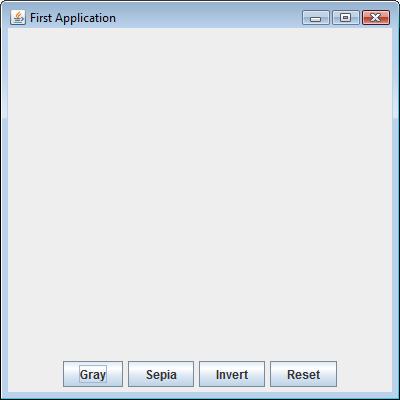Hit the maximize button in title bar
400x400 pixels.
346,18
